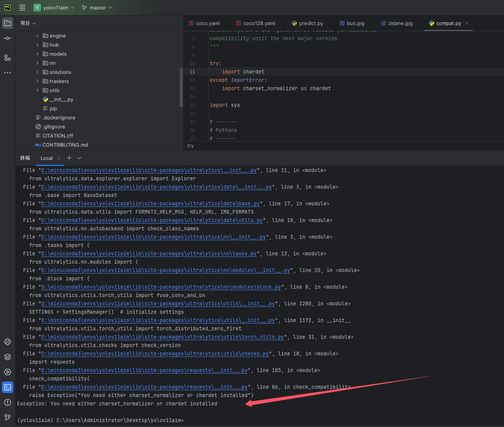Open the Structure tool window
The image size is (504, 427).
pyautogui.click(x=8, y=57)
